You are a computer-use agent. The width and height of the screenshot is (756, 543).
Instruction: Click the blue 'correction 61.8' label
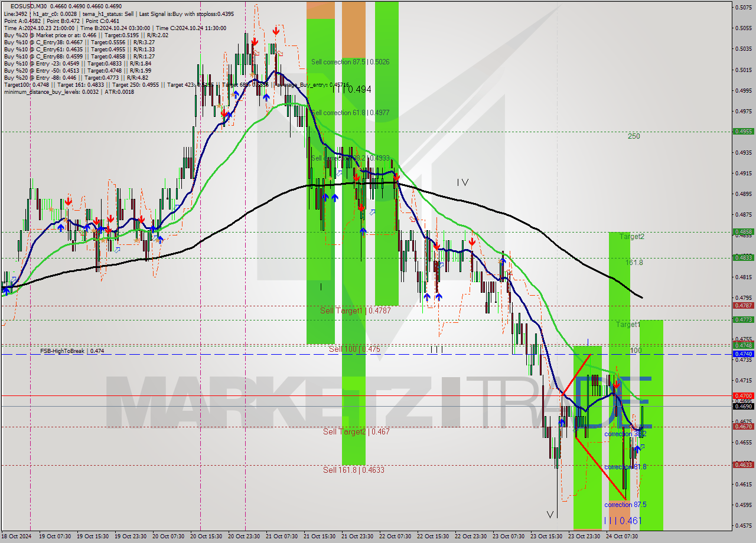tap(625, 466)
